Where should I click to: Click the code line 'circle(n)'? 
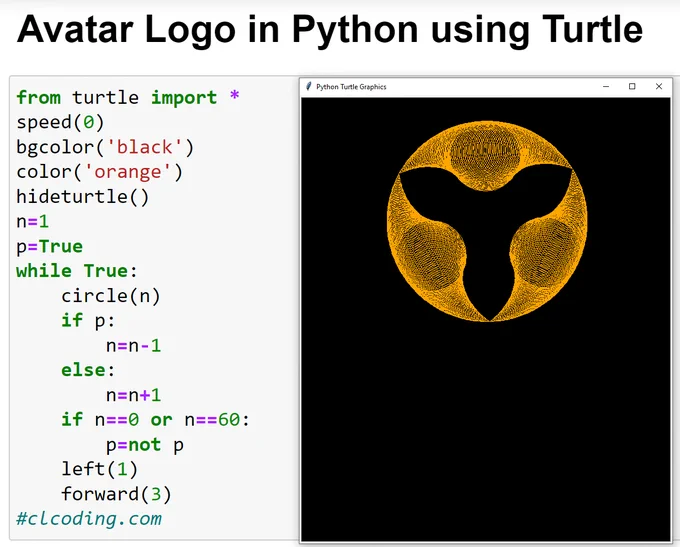coord(111,296)
